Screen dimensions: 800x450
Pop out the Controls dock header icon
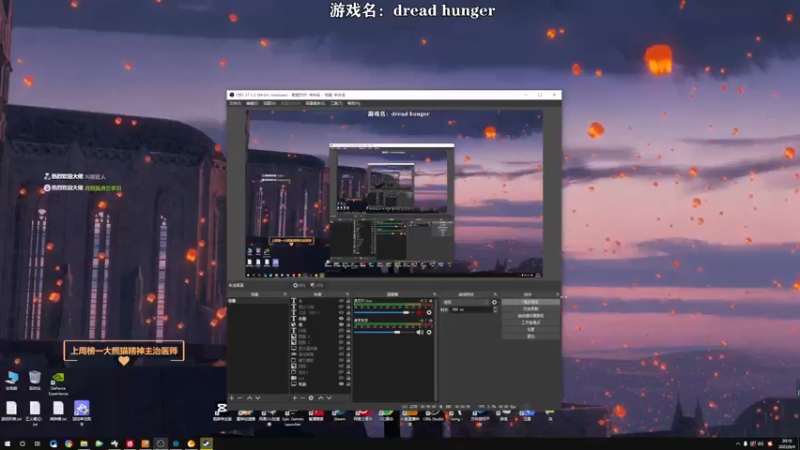click(x=557, y=294)
